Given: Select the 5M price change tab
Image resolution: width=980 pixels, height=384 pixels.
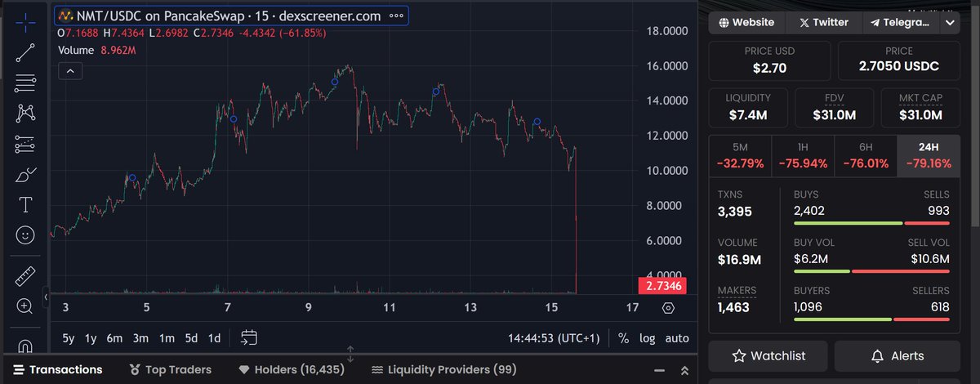Looking at the screenshot, I should pyautogui.click(x=740, y=155).
